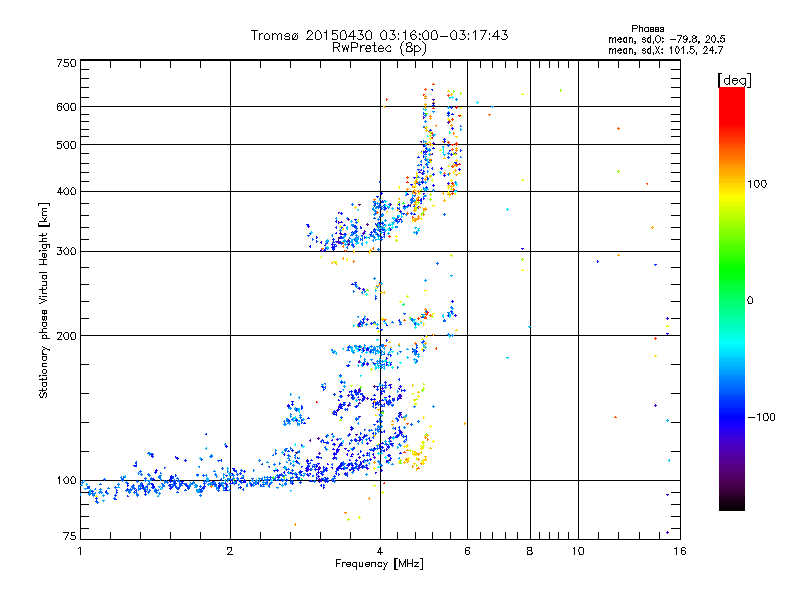Image resolution: width=800 pixels, height=600 pixels.
Task: Click the x-axis tick label '4'
Action: point(380,551)
